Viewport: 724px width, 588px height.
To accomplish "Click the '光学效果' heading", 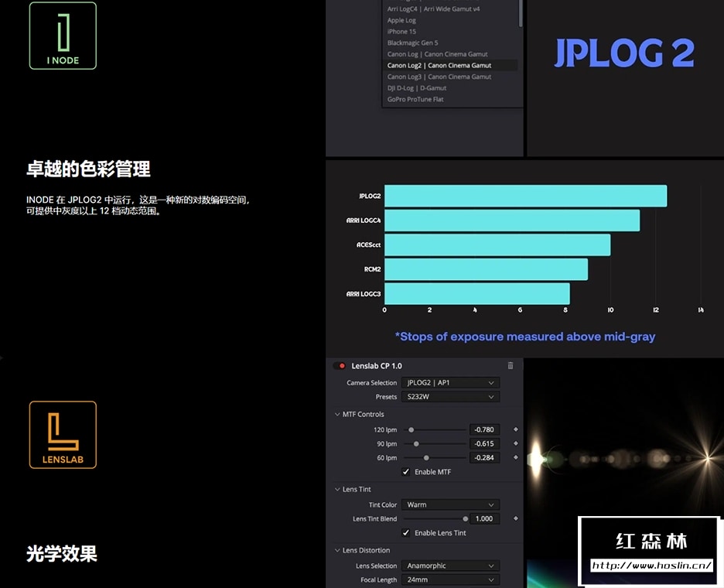I will (62, 554).
